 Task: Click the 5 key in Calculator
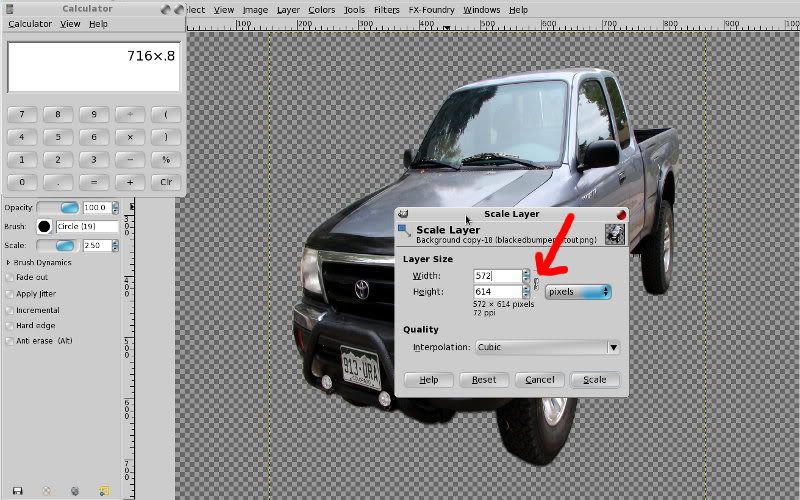pos(58,137)
